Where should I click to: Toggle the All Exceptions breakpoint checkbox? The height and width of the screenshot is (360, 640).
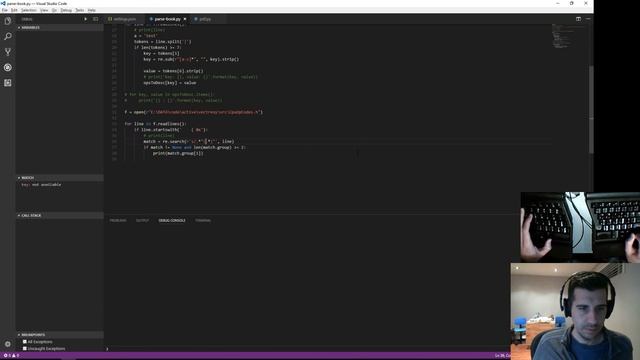(x=25, y=342)
